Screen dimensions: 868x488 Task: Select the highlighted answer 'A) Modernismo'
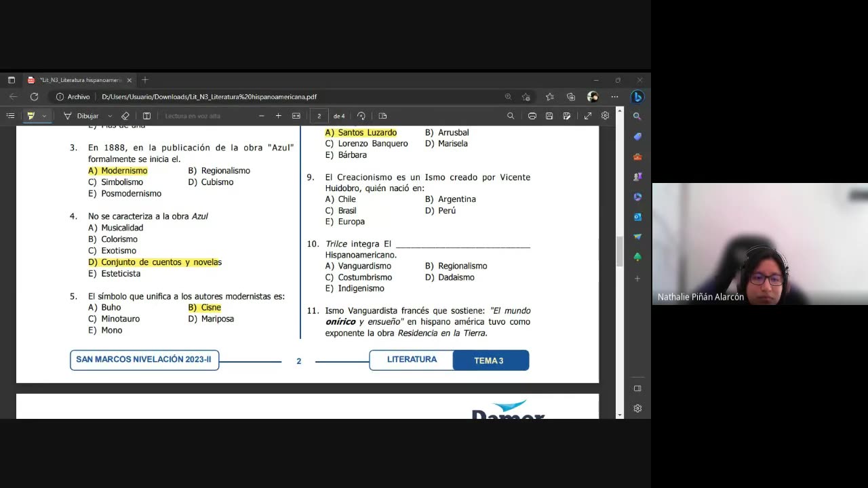coord(118,171)
